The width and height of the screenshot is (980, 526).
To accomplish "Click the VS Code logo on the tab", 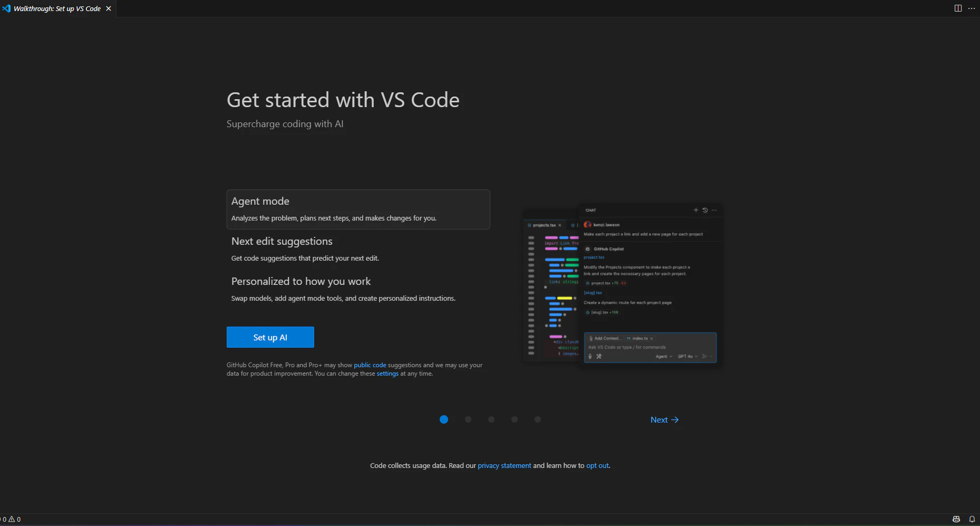I will click(6, 8).
